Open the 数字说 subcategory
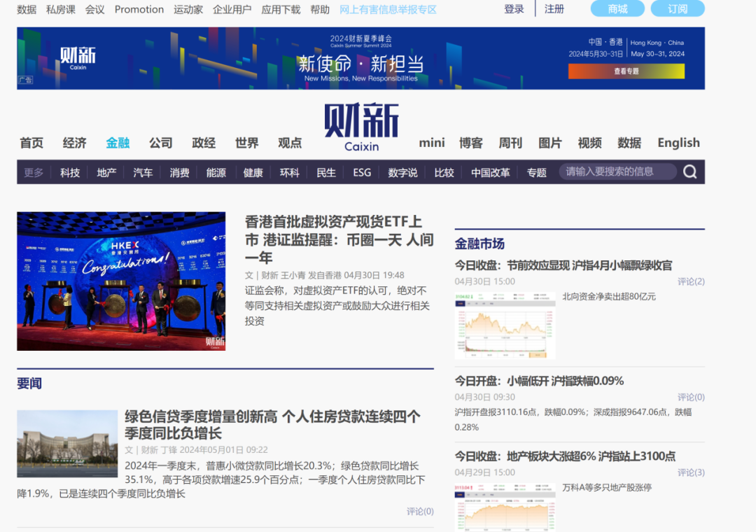Screen dimensions: 756x532 coord(403,172)
